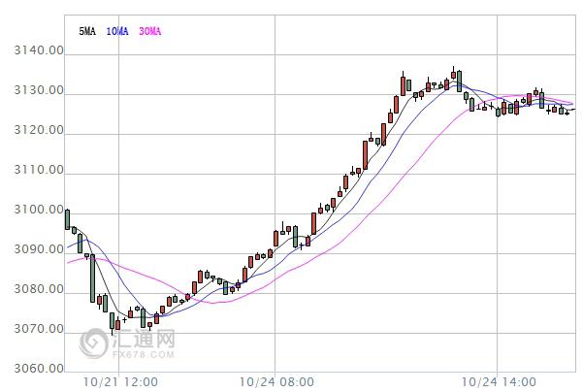Click the 3120.00 price axis label
Image resolution: width=583 pixels, height=392 pixels.
(x=39, y=130)
